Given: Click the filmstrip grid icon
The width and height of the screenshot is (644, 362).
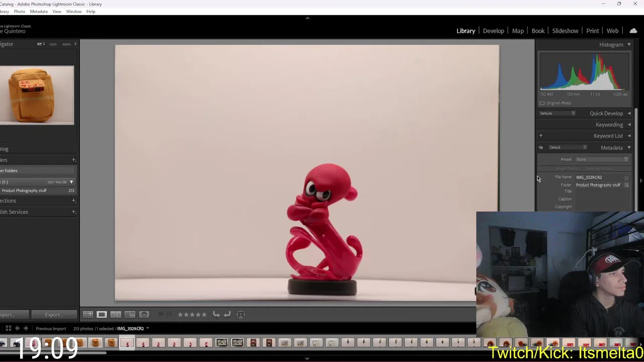Looking at the screenshot, I should 8,328.
